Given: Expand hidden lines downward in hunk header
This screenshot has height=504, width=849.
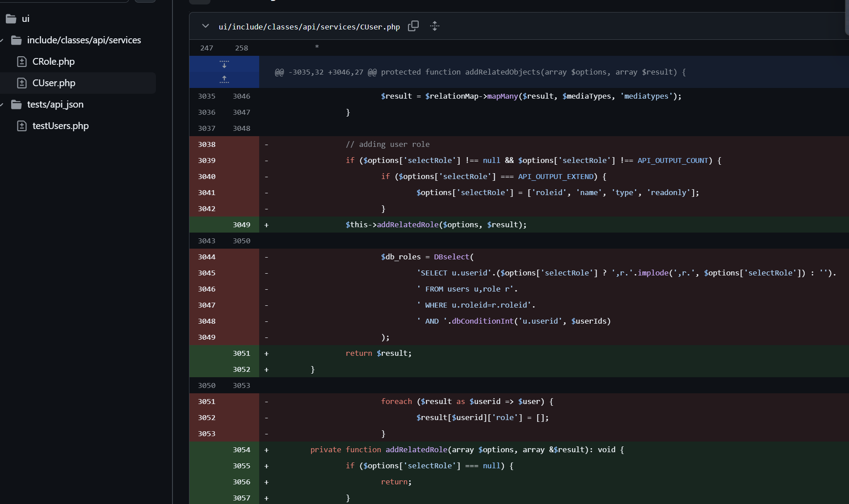Looking at the screenshot, I should point(224,64).
